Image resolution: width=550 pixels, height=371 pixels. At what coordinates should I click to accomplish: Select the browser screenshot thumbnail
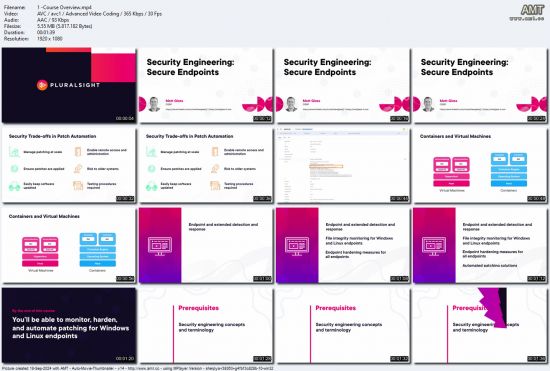click(x=343, y=165)
